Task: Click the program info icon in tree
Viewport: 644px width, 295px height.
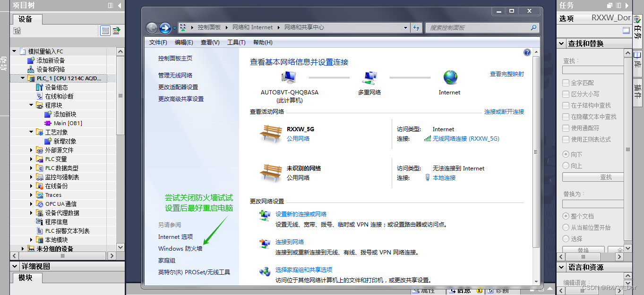Action: pyautogui.click(x=40, y=222)
